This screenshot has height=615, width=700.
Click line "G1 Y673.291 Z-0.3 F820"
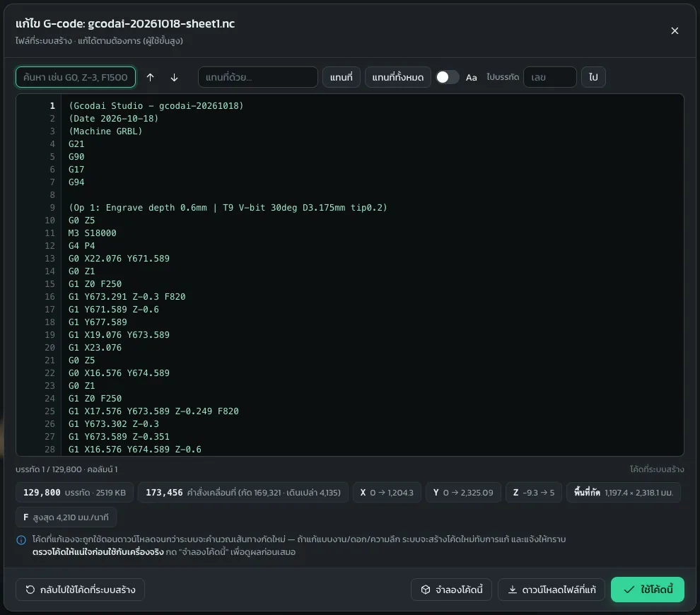click(127, 297)
